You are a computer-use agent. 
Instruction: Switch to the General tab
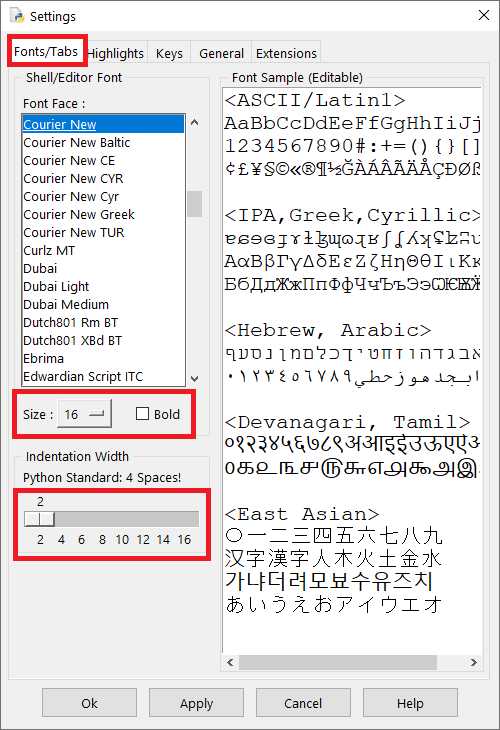coord(221,54)
